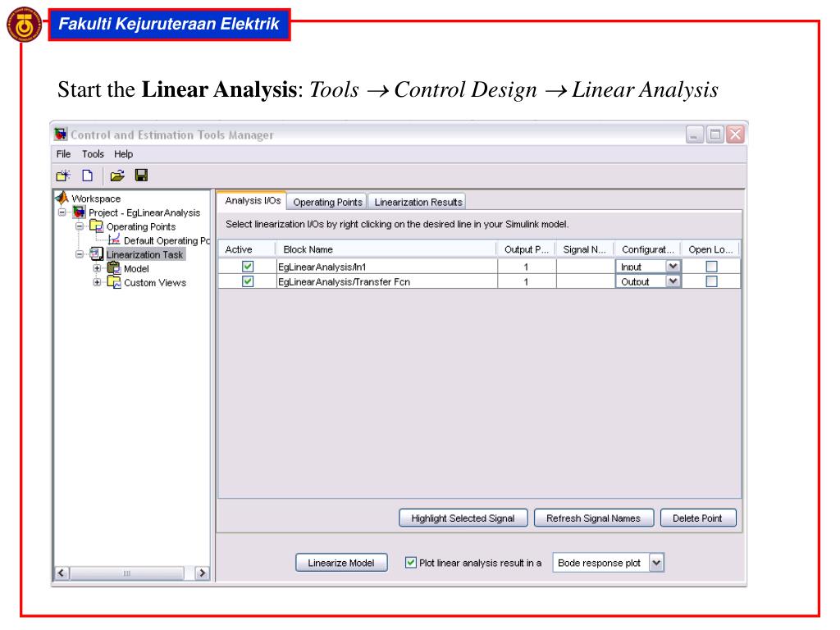840x630 pixels.
Task: Click the Open Loop column header
Action: [x=710, y=249]
